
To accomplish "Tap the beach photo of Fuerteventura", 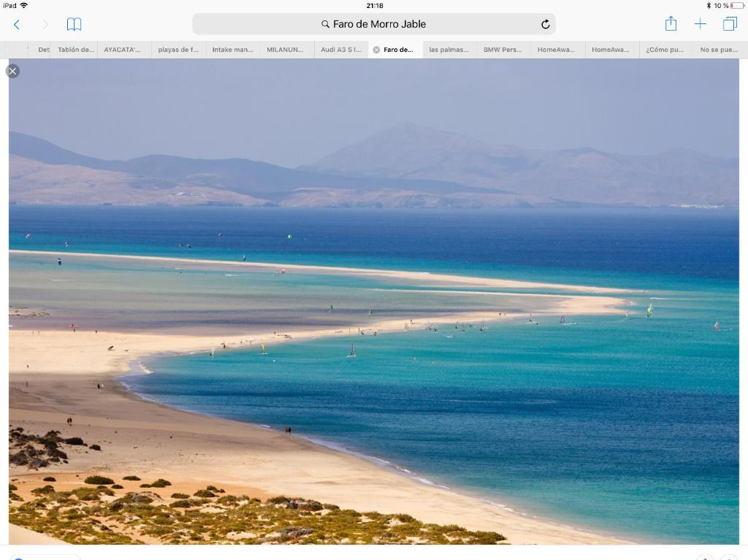I will point(374,302).
